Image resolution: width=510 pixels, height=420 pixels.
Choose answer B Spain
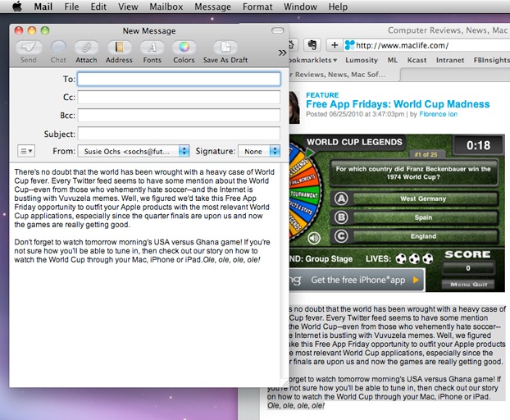[x=415, y=217]
